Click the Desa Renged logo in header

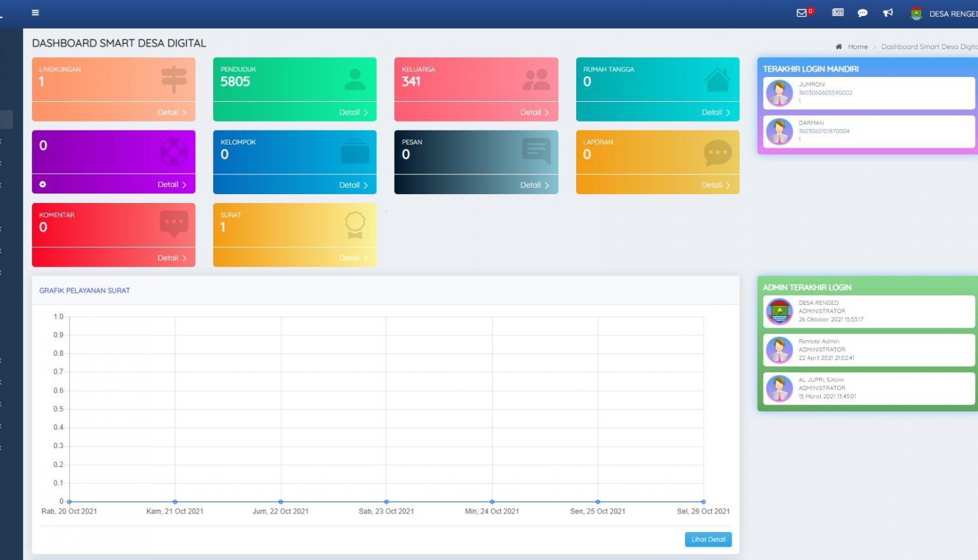916,13
